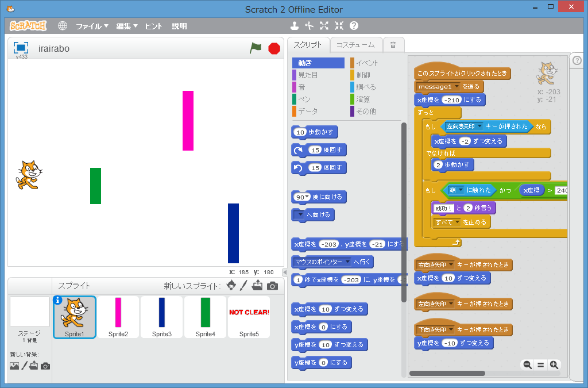Paint a new sprite with the brush icon
This screenshot has width=588, height=388.
coord(243,286)
